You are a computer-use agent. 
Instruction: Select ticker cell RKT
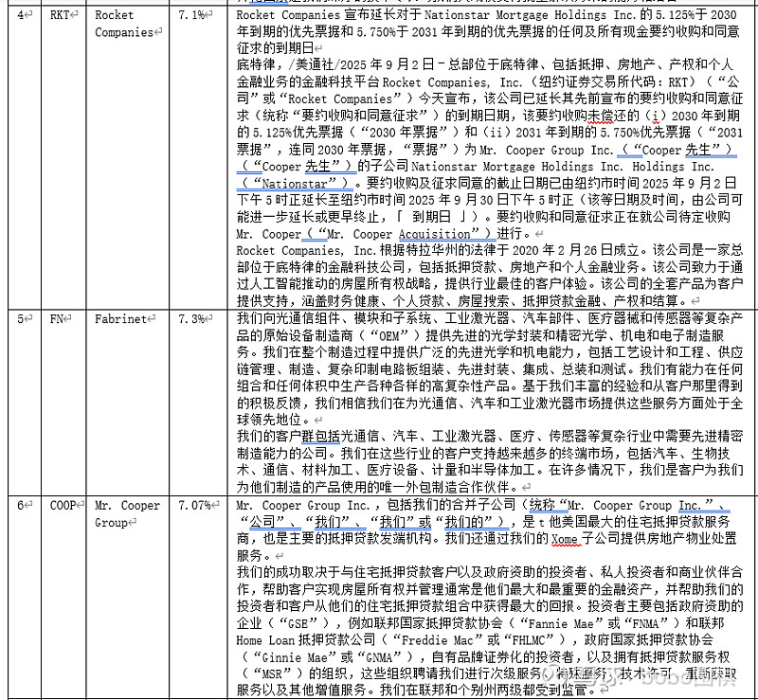click(x=63, y=157)
